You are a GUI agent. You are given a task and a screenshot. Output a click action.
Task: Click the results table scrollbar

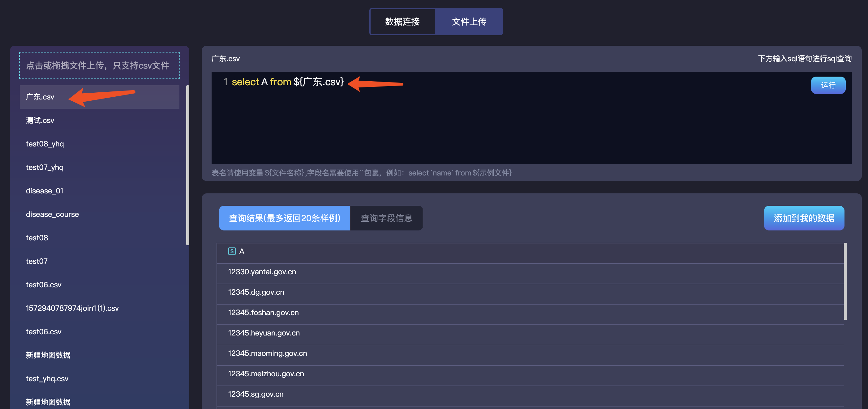pyautogui.click(x=845, y=281)
